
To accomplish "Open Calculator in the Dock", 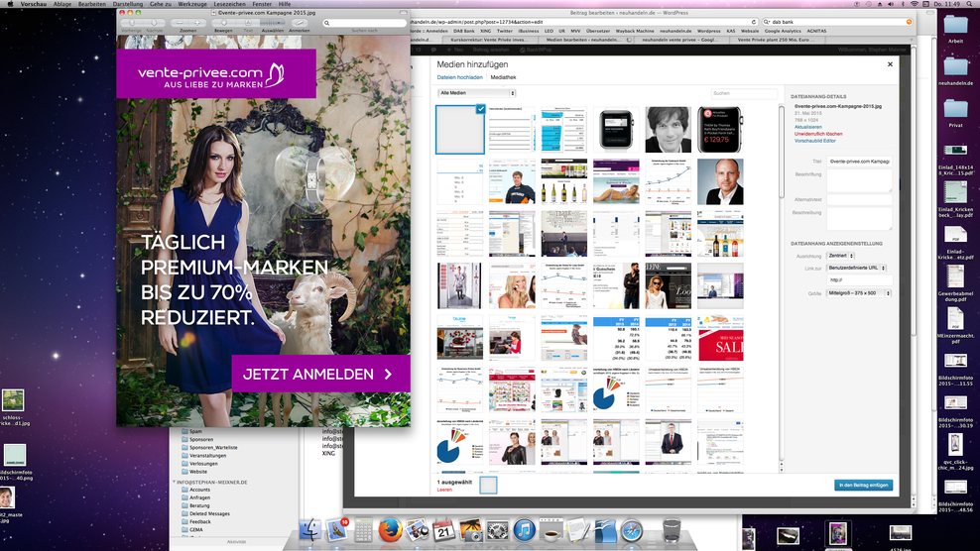I will tap(363, 530).
